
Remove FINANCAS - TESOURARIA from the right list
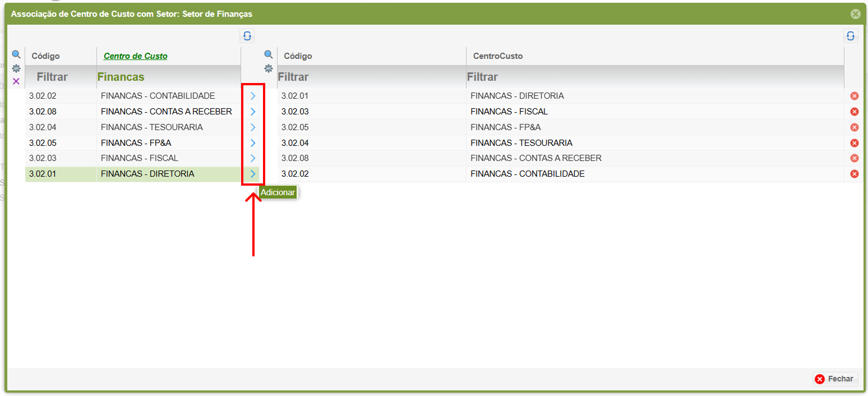click(x=855, y=143)
